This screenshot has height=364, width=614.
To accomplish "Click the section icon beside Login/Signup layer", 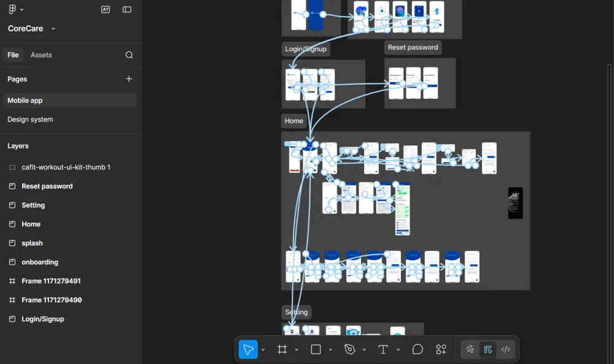I will click(x=12, y=319).
